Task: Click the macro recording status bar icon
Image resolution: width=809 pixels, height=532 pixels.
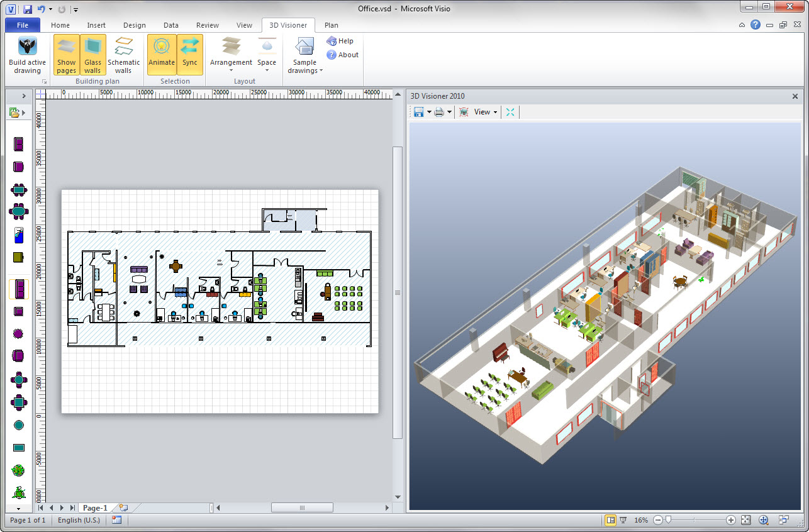Action: coord(116,520)
